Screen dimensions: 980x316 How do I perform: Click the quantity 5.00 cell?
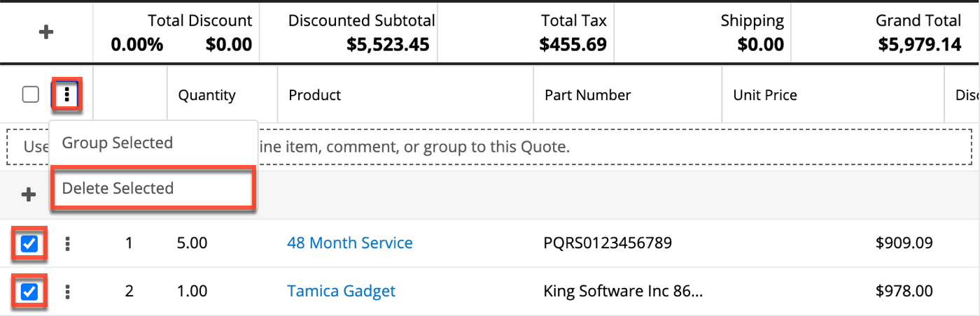[192, 243]
